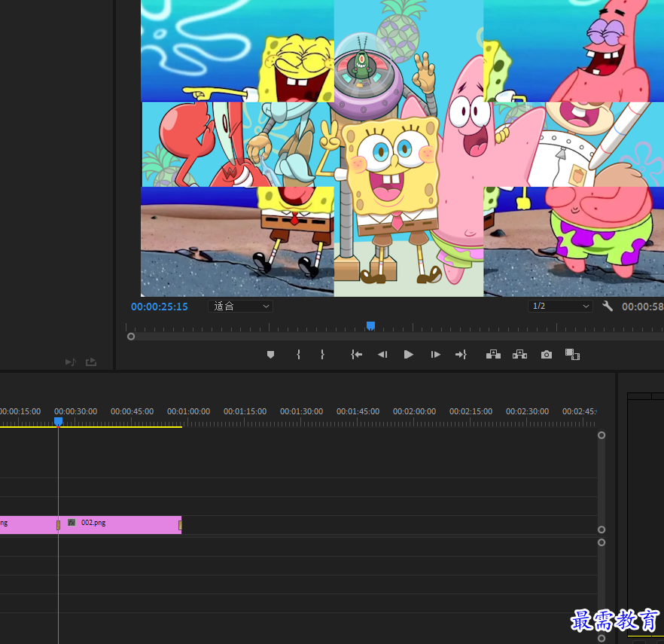Click timeline ruler at 00:00:45:00
Image resolution: width=664 pixels, height=644 pixels.
pos(132,411)
